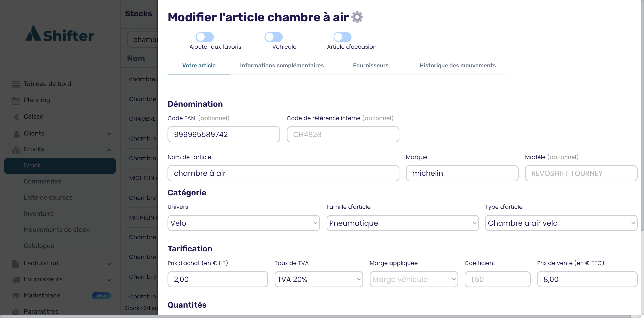Click the Tableau de bord list icon
Screen dimensions: 644x318
click(16, 84)
